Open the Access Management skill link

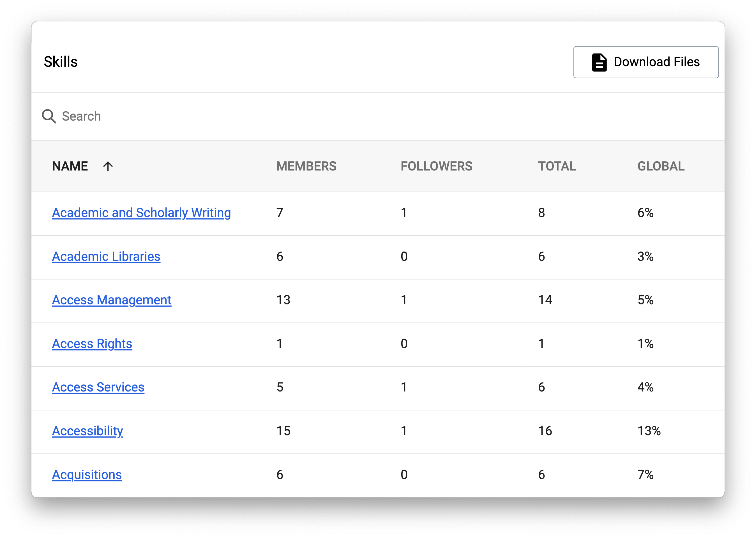click(112, 300)
